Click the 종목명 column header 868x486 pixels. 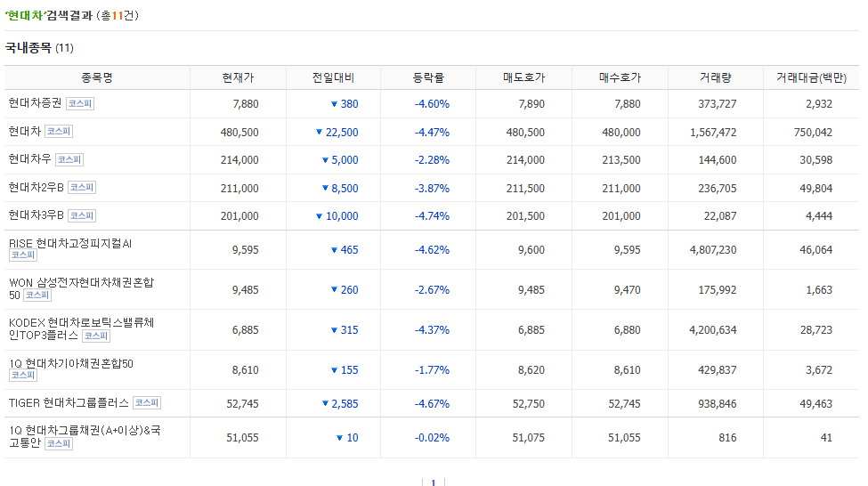97,77
